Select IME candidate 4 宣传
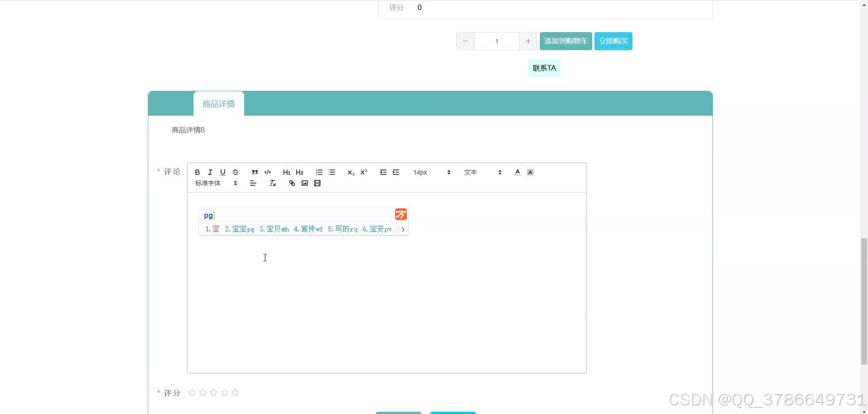The image size is (868, 414). (x=308, y=229)
